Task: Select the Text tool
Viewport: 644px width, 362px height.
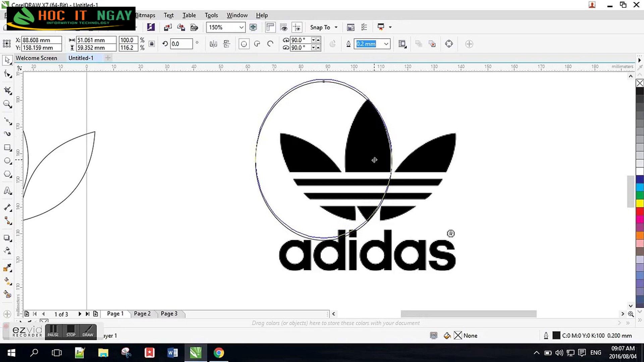Action: click(7, 191)
